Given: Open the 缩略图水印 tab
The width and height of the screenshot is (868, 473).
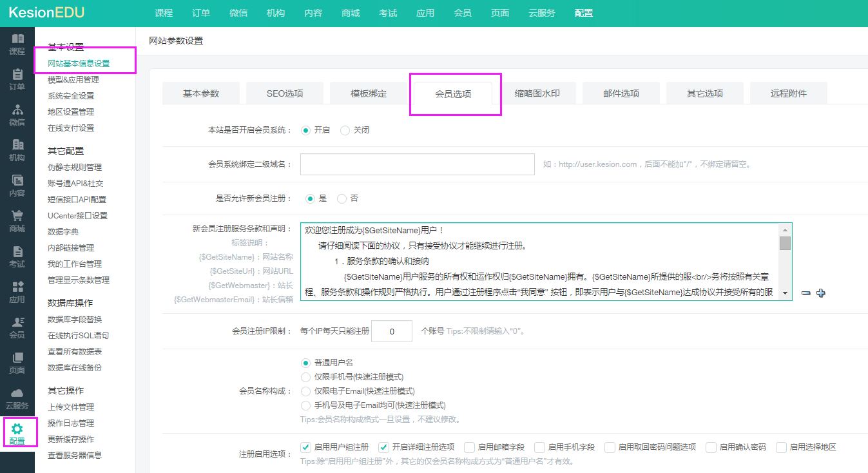Looking at the screenshot, I should 537,93.
